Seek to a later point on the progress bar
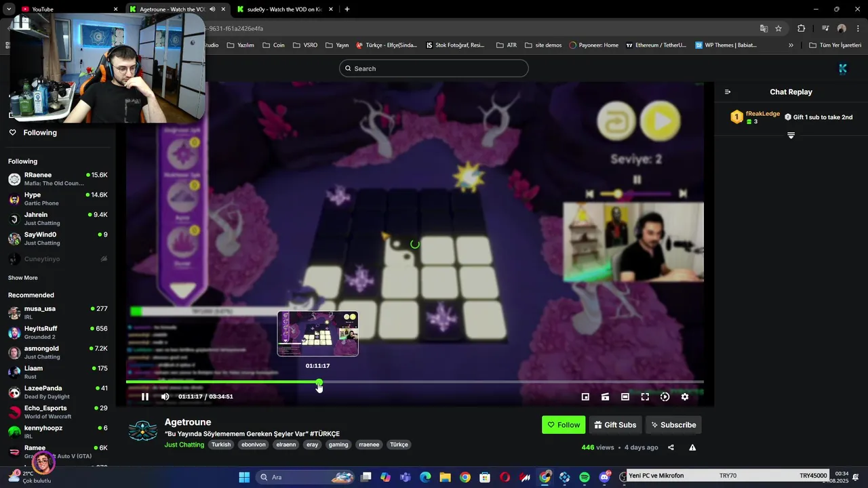Image resolution: width=868 pixels, height=488 pixels. (x=512, y=382)
